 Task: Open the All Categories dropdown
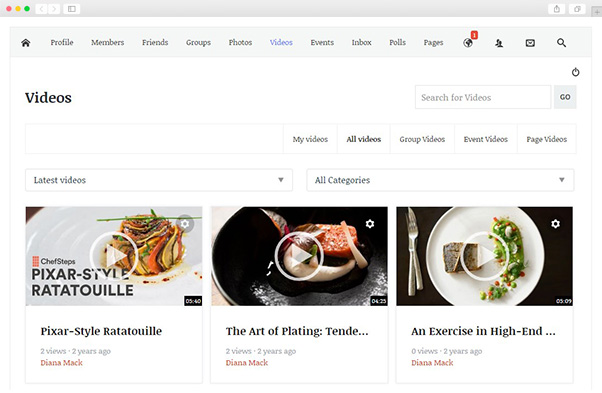coord(440,180)
